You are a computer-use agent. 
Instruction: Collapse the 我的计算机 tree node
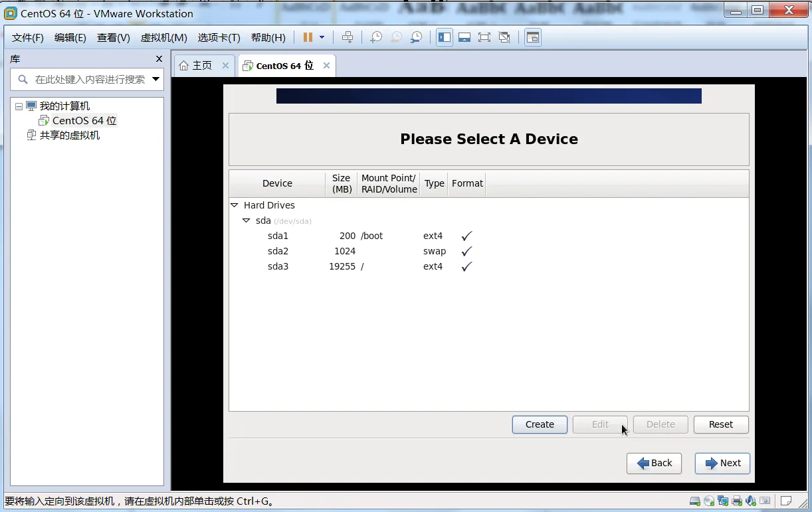click(x=19, y=106)
